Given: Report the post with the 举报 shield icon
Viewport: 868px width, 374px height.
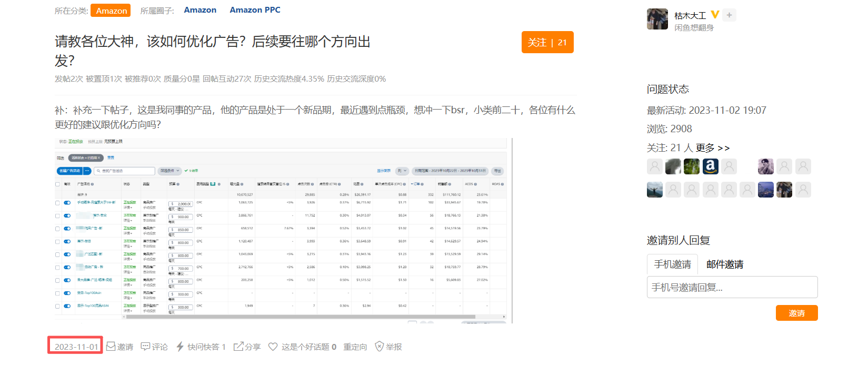Looking at the screenshot, I should (x=379, y=346).
